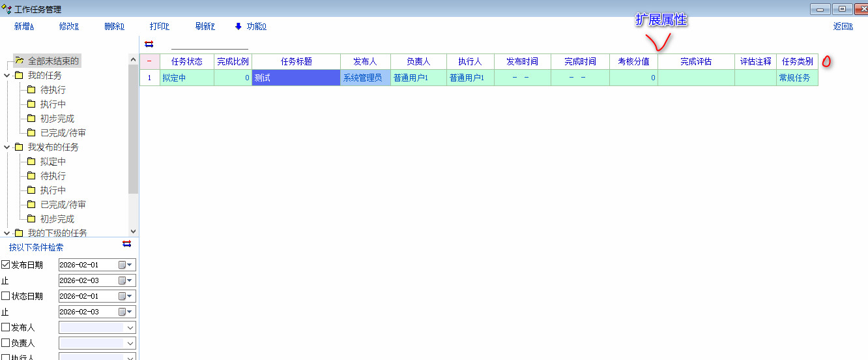Select the 拟定中 folder under 我发布的任务

[x=52, y=162]
